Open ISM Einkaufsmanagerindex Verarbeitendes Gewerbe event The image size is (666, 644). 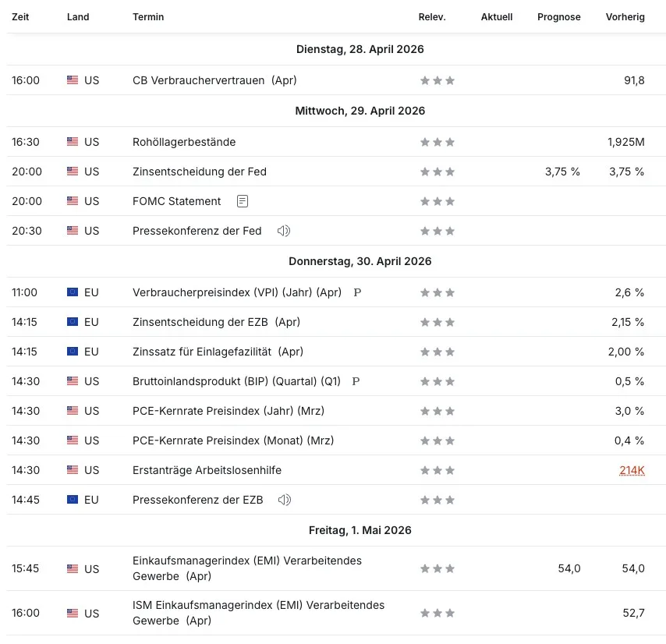click(258, 613)
